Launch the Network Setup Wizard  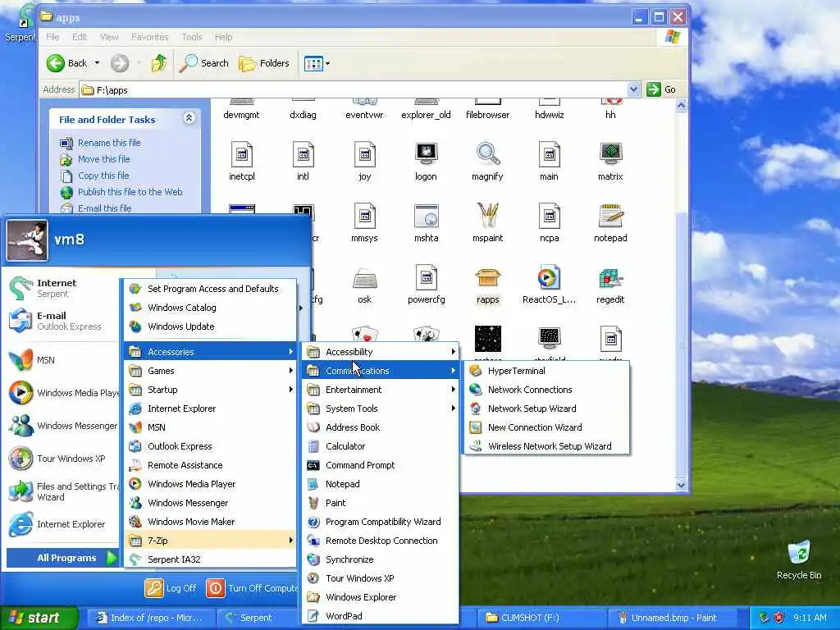pos(546,409)
